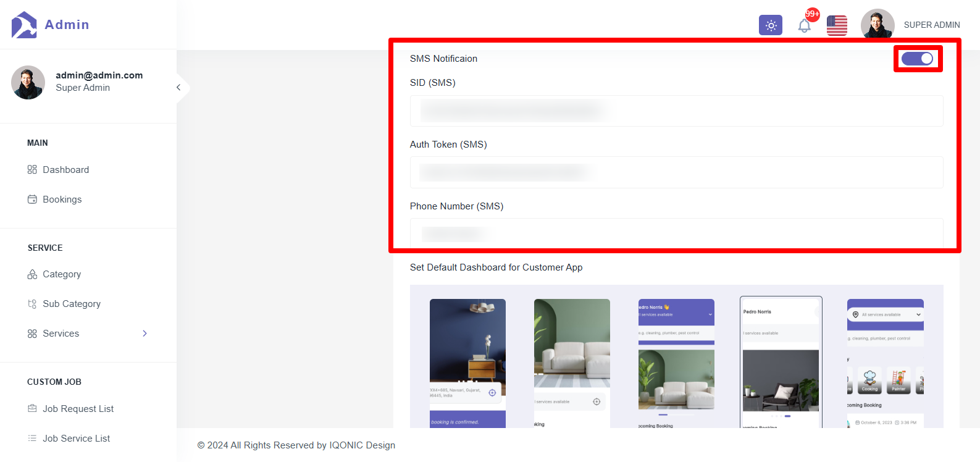Click the IQONIC Design footer link
The height and width of the screenshot is (462, 980).
click(x=362, y=445)
